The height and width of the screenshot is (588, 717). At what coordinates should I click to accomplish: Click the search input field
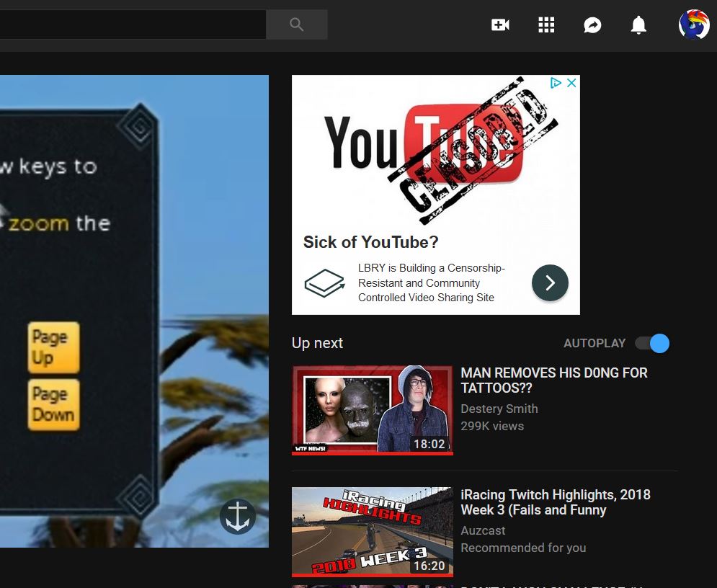(x=133, y=24)
